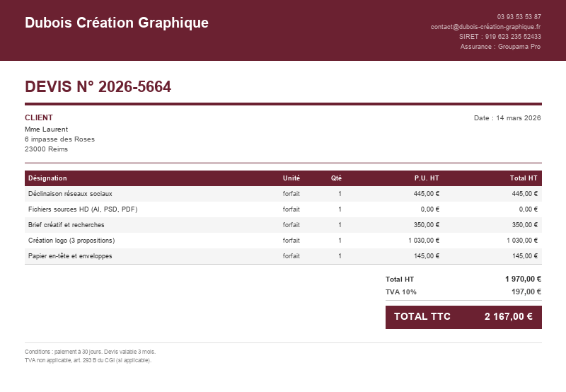
Task: Select row Création logo (3 propositions)
Action: pos(284,241)
